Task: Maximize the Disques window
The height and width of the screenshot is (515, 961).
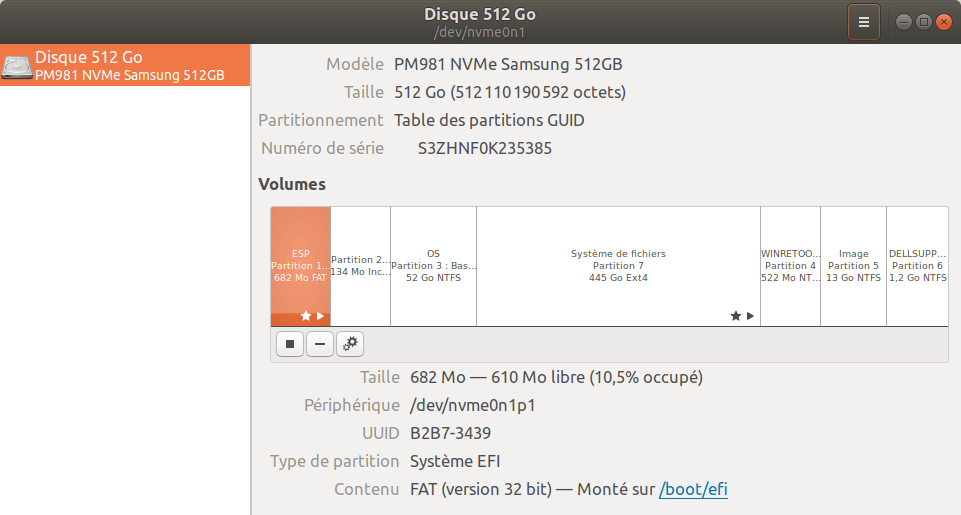Action: [x=924, y=22]
